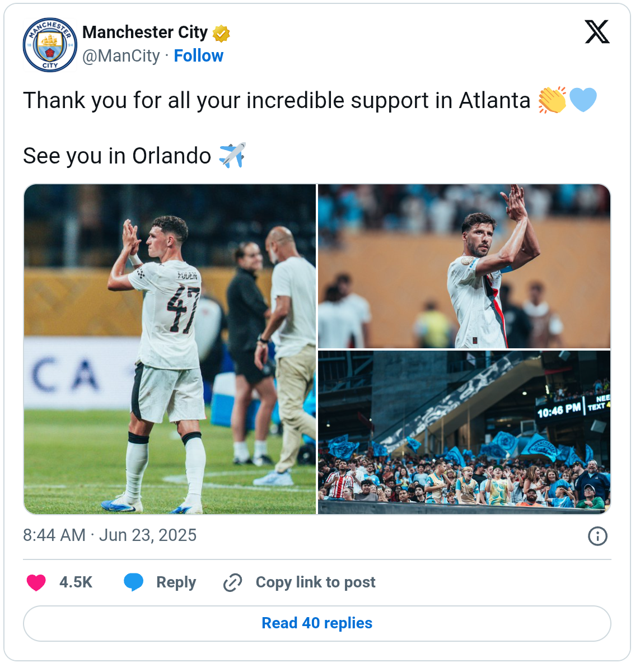Viewport: 640px width, 672px height.
Task: Open photo of fans waving flags
Action: click(x=464, y=432)
